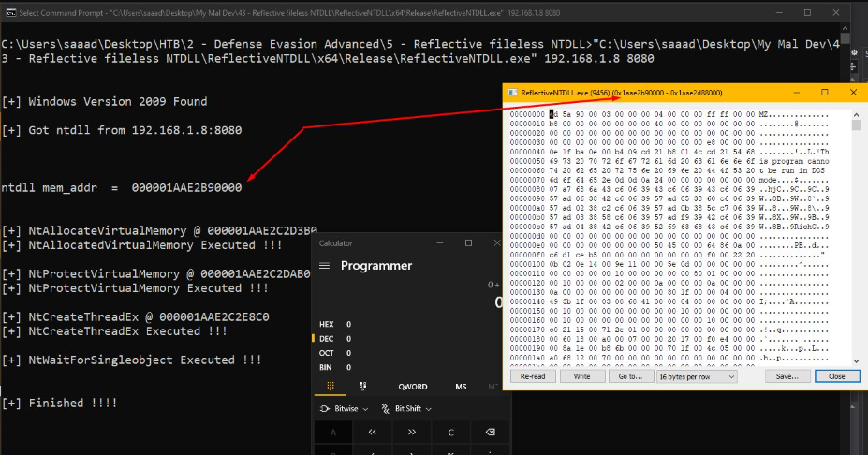Click the 'is program canno' ASCII text

click(x=794, y=161)
